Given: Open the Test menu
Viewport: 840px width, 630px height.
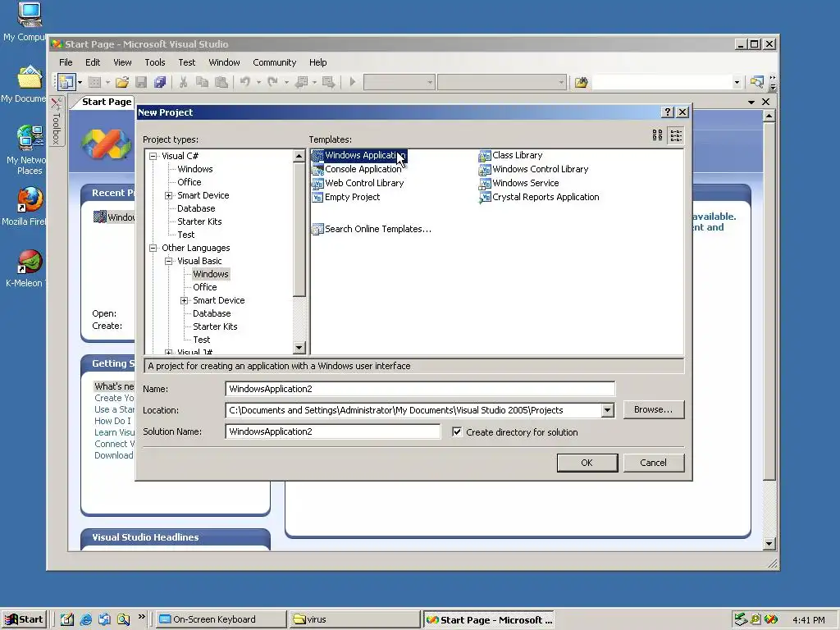Looking at the screenshot, I should pyautogui.click(x=186, y=62).
